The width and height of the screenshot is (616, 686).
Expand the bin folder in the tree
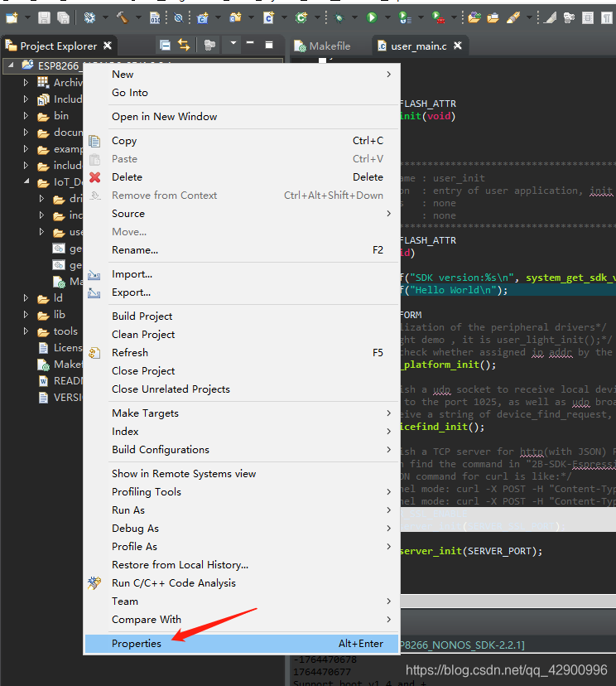pos(26,116)
